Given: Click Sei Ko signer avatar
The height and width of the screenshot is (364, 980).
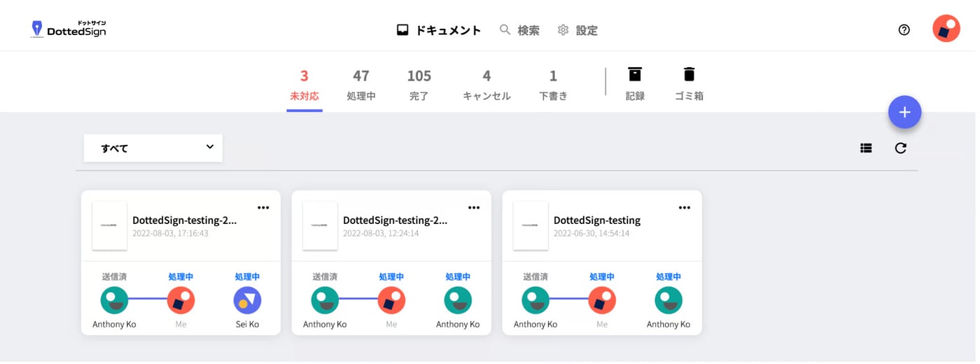Looking at the screenshot, I should tap(247, 300).
